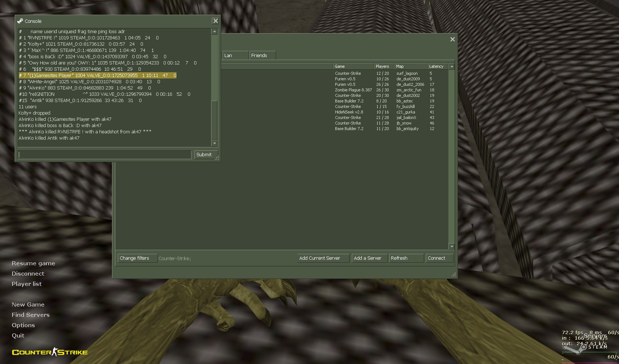Open the Friends tab
This screenshot has width=619, height=364.
pyautogui.click(x=262, y=55)
